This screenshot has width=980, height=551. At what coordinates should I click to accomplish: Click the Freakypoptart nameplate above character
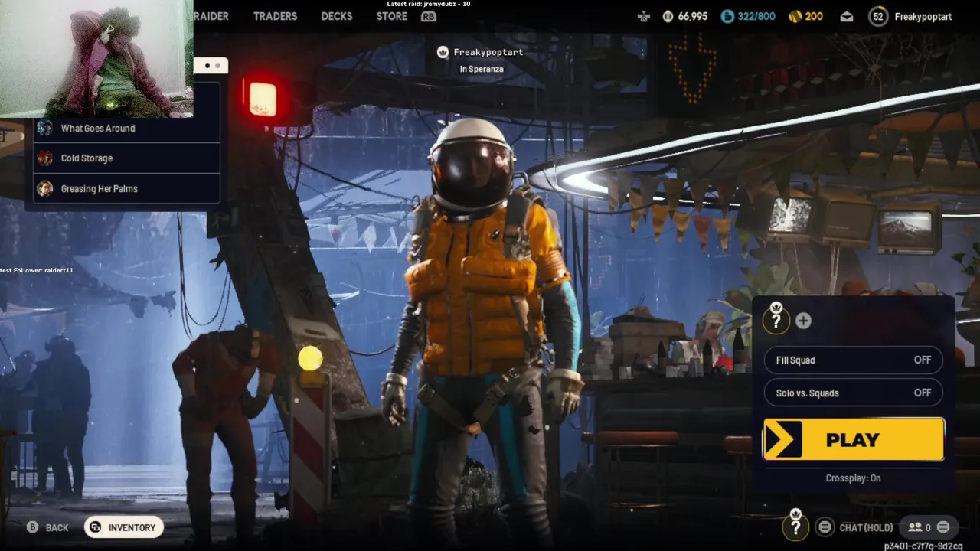pos(488,52)
